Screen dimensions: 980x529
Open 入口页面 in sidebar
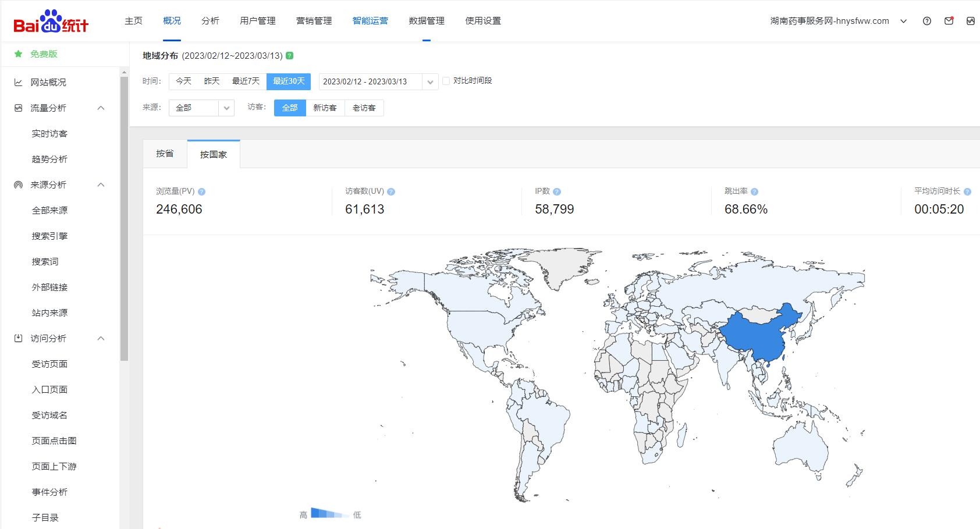pyautogui.click(x=49, y=390)
